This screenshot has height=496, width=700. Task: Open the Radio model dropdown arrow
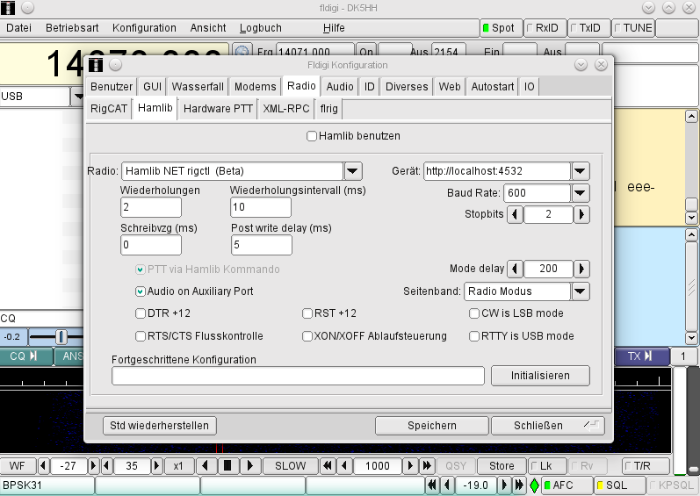352,171
